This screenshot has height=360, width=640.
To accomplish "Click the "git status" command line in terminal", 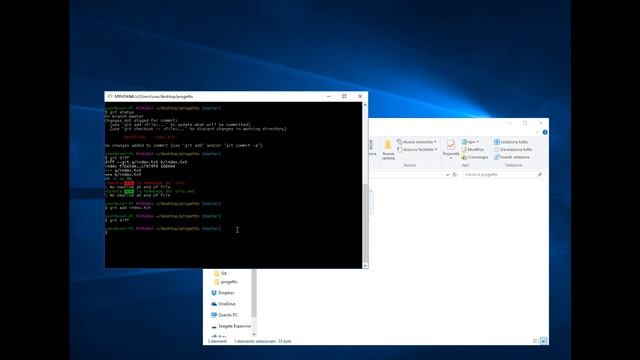I will point(119,112).
